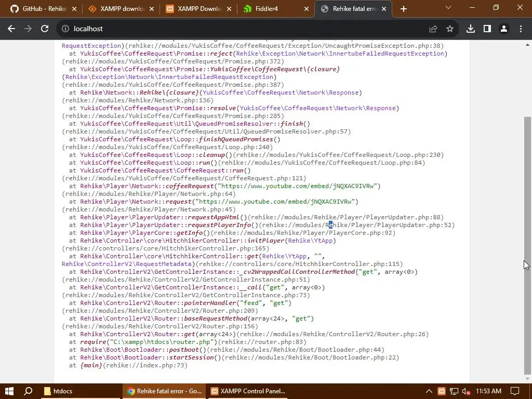532x399 pixels.
Task: Click the text "rehike://index.php:73"
Action: [x=145, y=365]
